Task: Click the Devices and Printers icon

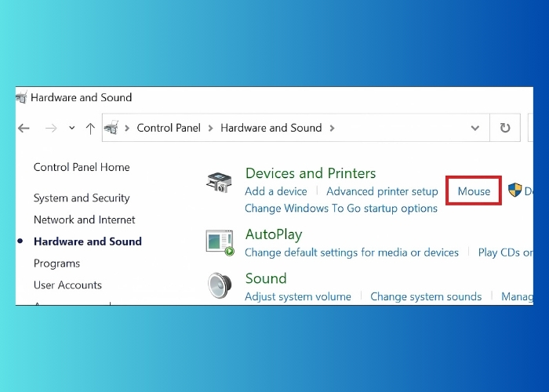Action: (219, 182)
